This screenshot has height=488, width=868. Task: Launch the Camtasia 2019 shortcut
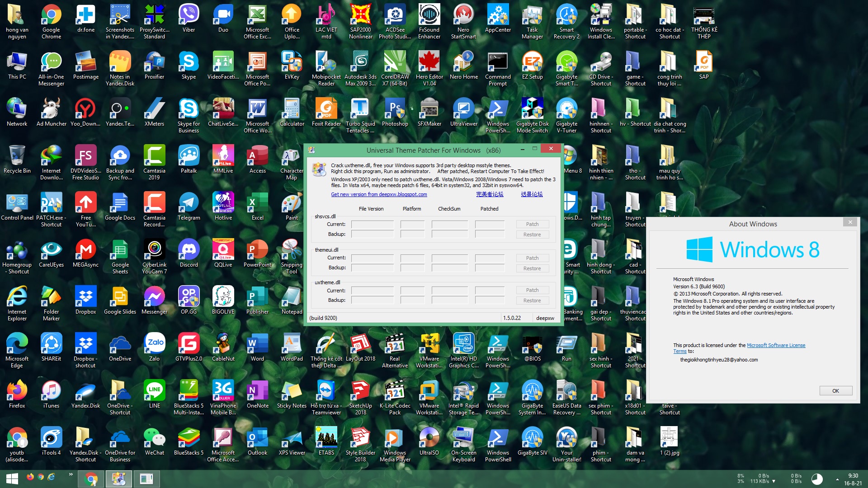coord(154,162)
